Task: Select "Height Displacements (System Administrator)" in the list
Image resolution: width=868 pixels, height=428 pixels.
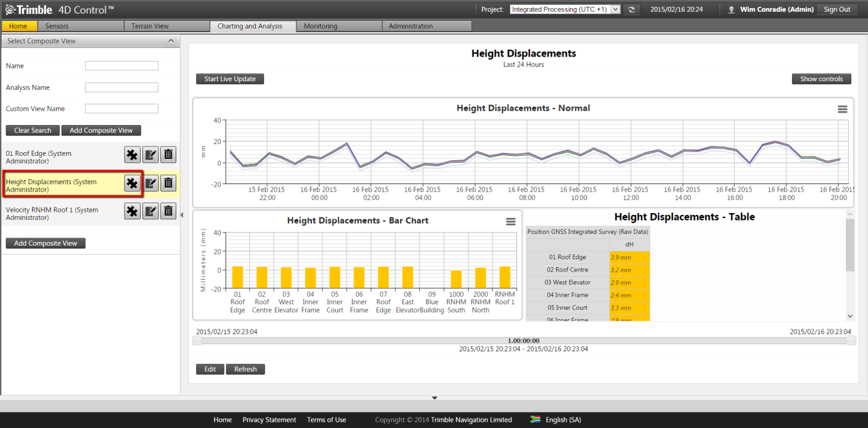Action: 51,186
